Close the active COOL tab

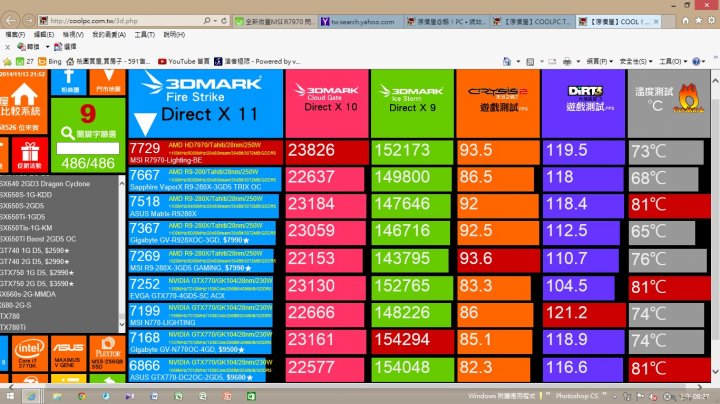pos(656,21)
